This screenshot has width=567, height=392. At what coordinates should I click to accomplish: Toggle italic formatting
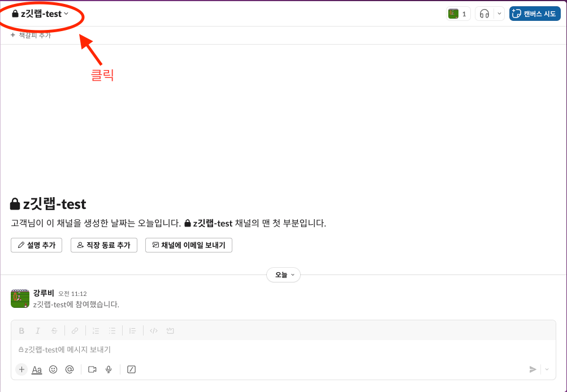tap(38, 330)
